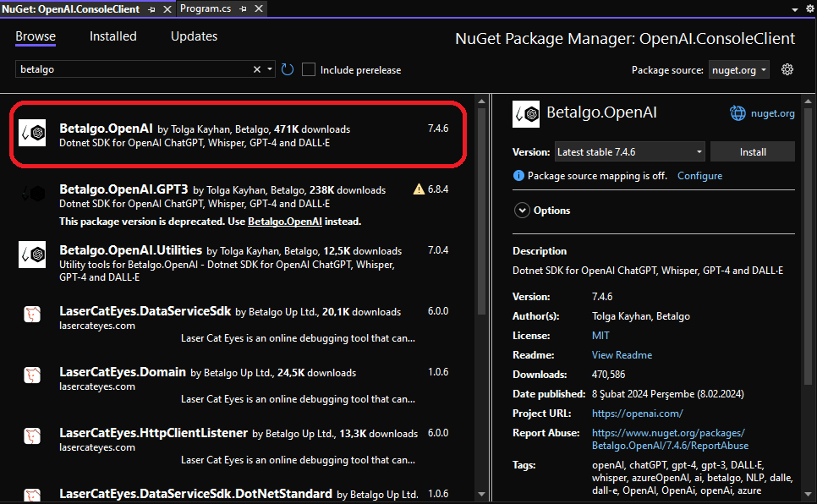
Task: Clear the betalgo search text
Action: tap(257, 69)
